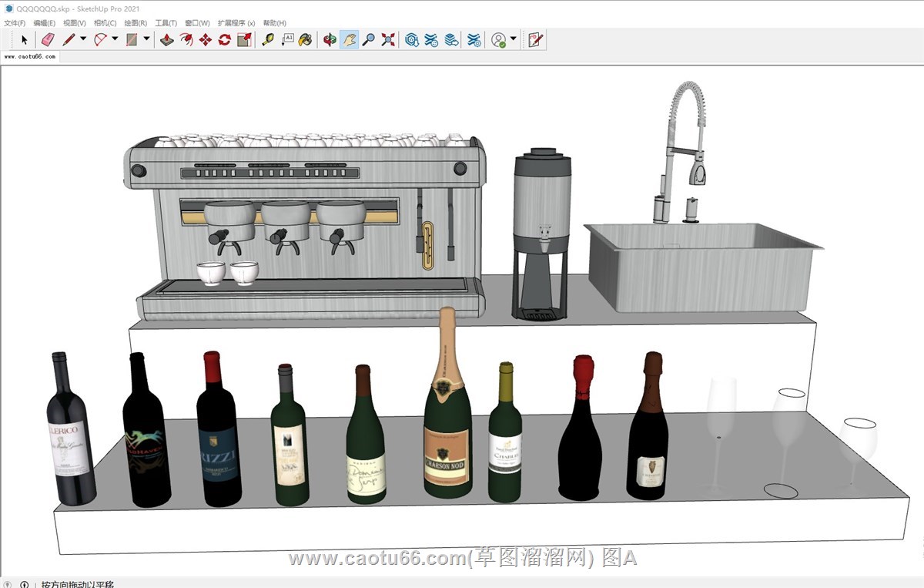Pick the pink Eraser tool

(47, 40)
